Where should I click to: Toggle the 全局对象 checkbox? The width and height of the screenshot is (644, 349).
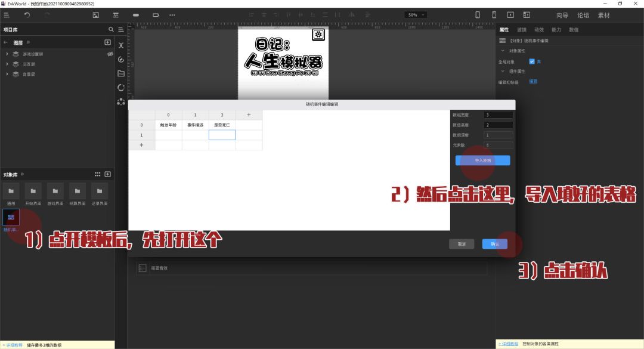click(532, 61)
